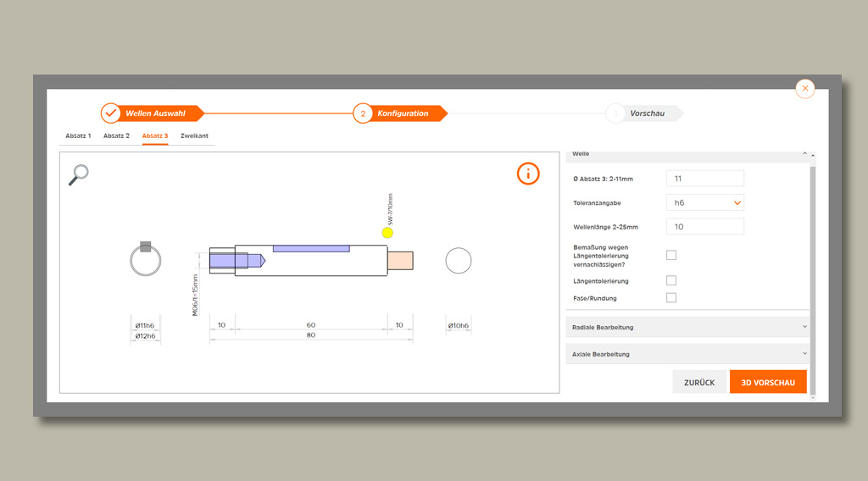
Task: Toggle the Längentolerierung checkbox
Action: point(671,280)
